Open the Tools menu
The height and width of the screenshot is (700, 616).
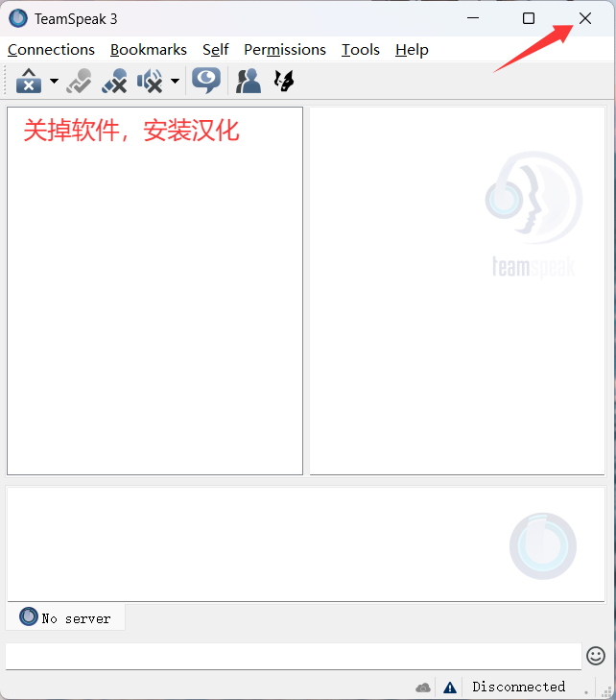point(360,50)
